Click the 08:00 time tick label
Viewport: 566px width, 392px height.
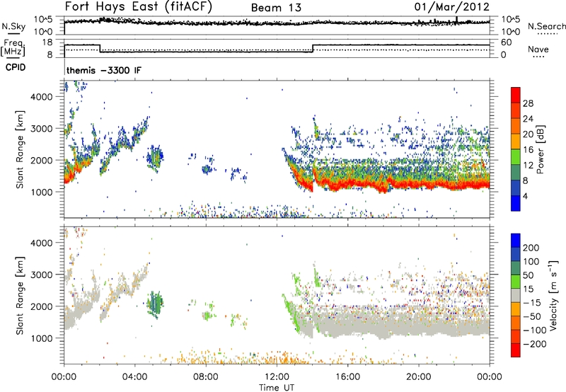click(x=206, y=377)
